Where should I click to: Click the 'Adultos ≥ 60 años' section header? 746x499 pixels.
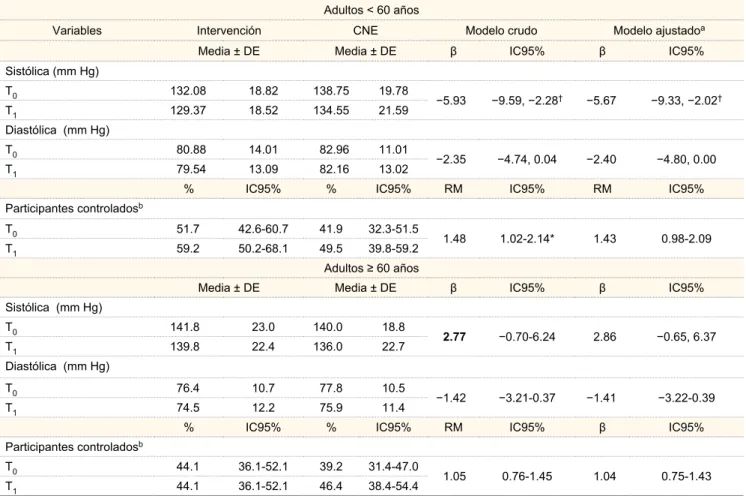coord(371,268)
